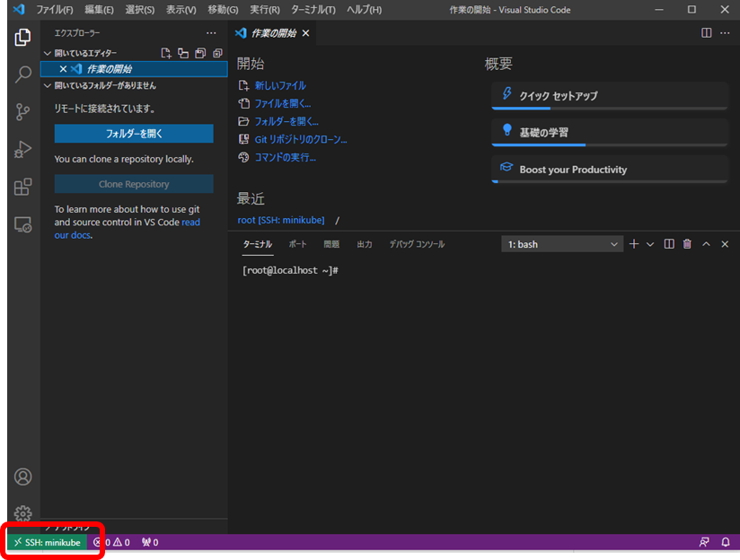The width and height of the screenshot is (740, 560).
Task: Click Git リポジトリのクローン... link
Action: (301, 139)
